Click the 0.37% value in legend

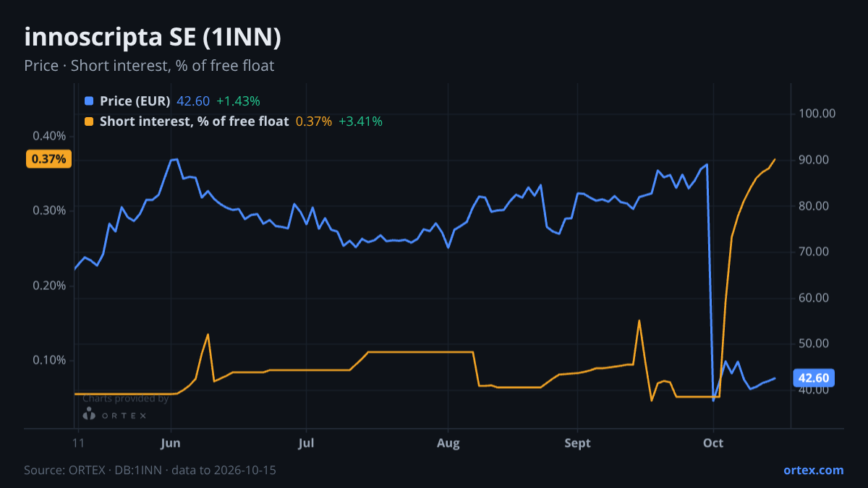pyautogui.click(x=314, y=121)
